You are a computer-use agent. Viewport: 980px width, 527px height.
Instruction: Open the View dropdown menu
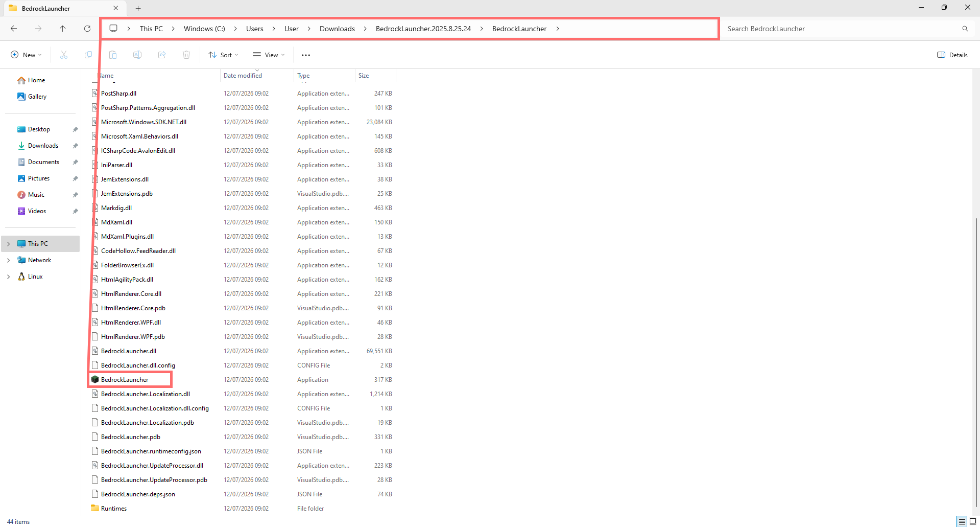(269, 55)
